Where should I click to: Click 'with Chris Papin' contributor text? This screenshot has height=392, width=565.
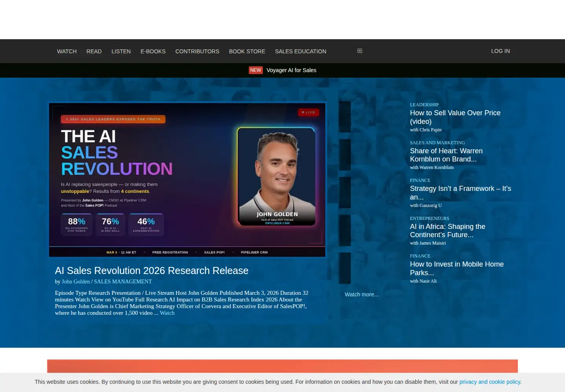pyautogui.click(x=426, y=130)
